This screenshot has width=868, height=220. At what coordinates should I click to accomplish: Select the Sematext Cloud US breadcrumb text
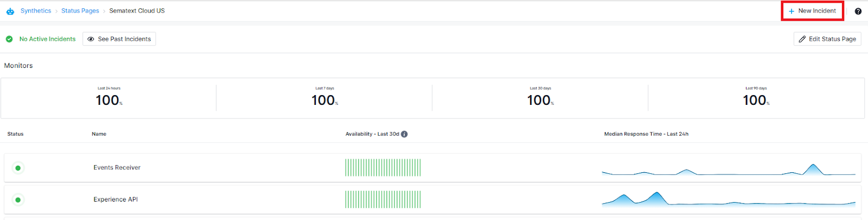(137, 11)
